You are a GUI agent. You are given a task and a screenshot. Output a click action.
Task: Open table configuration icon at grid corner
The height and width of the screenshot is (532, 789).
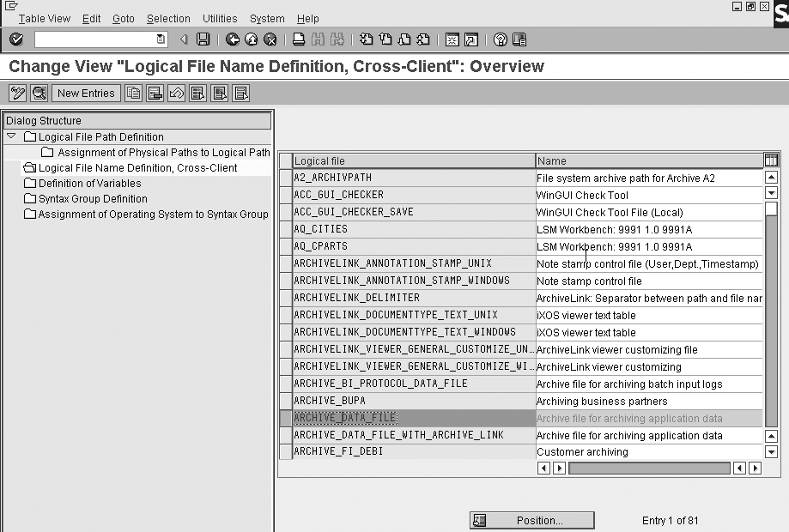771,160
